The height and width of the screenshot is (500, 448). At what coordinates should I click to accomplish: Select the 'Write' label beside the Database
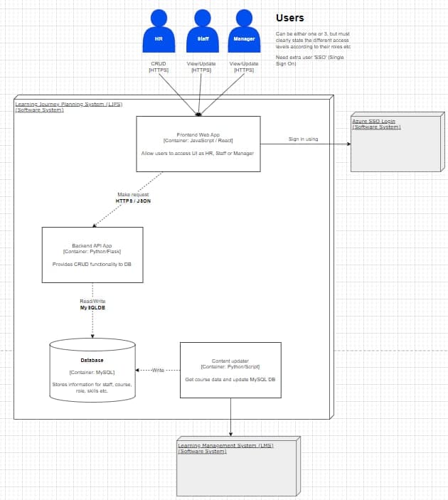pyautogui.click(x=157, y=370)
